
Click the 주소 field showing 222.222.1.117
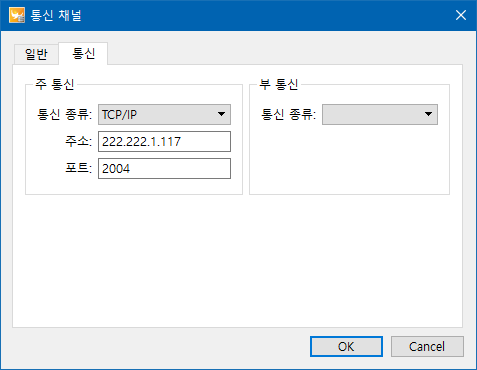coord(164,141)
